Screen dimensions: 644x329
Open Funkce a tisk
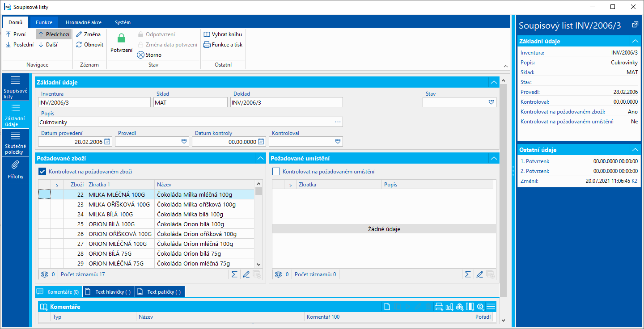[223, 45]
